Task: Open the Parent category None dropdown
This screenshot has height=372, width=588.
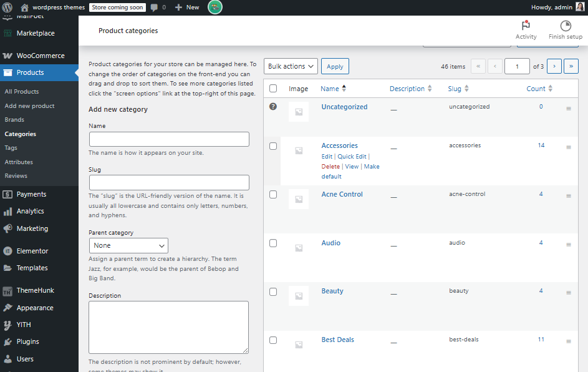Action: point(128,245)
